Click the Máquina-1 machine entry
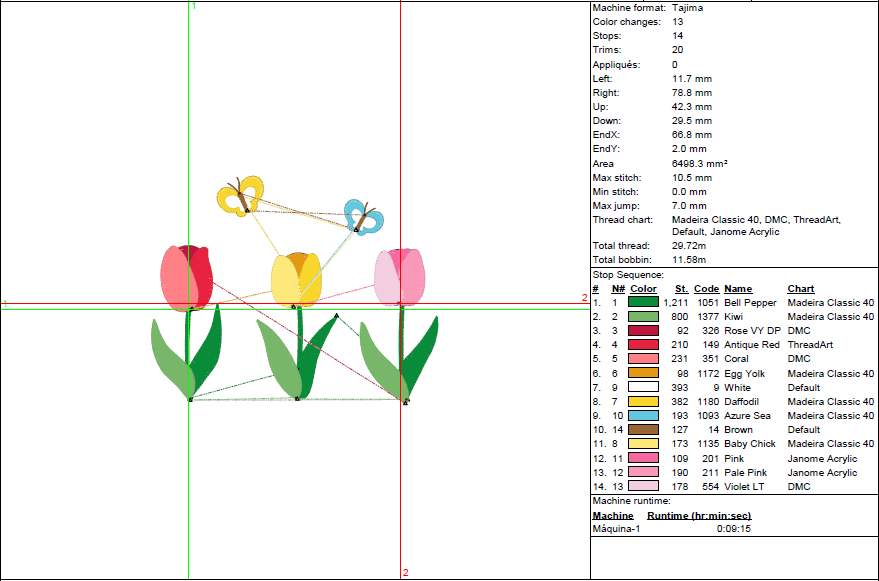The width and height of the screenshot is (879, 581). (x=616, y=529)
